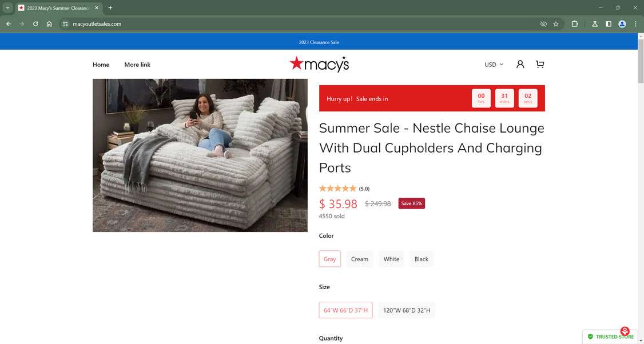Open the More link menu item
644x344 pixels.
point(137,65)
